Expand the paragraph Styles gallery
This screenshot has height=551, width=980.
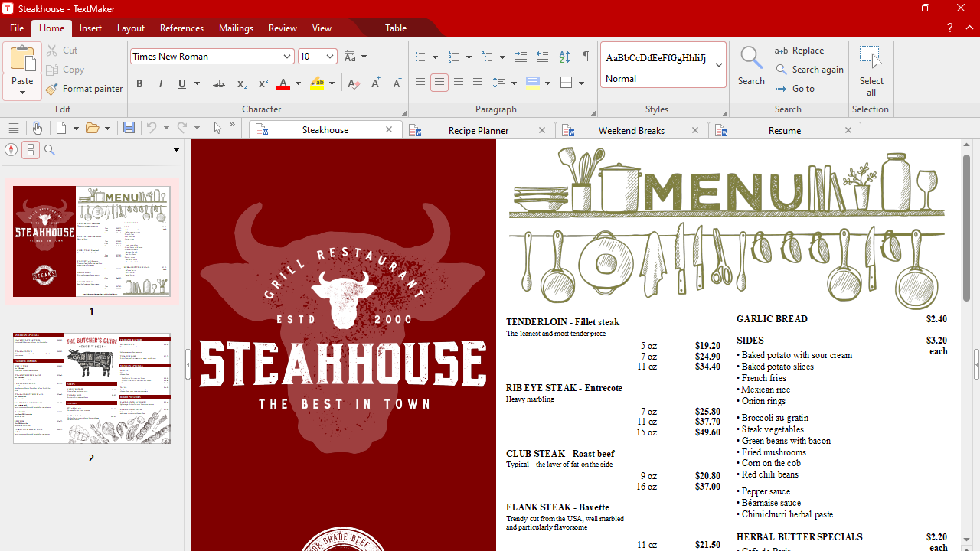[x=719, y=65]
